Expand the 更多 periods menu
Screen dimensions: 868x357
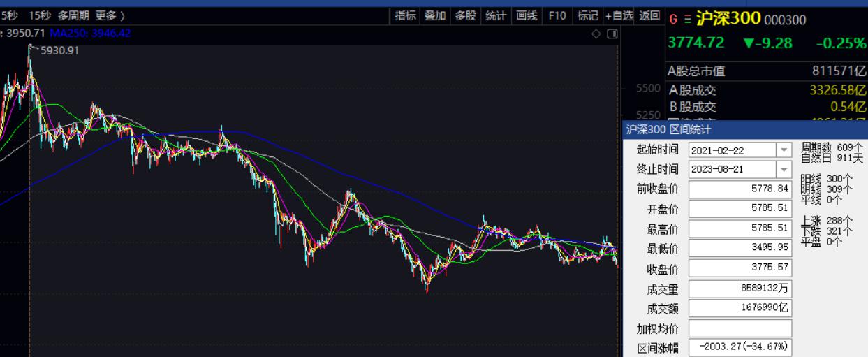click(110, 15)
